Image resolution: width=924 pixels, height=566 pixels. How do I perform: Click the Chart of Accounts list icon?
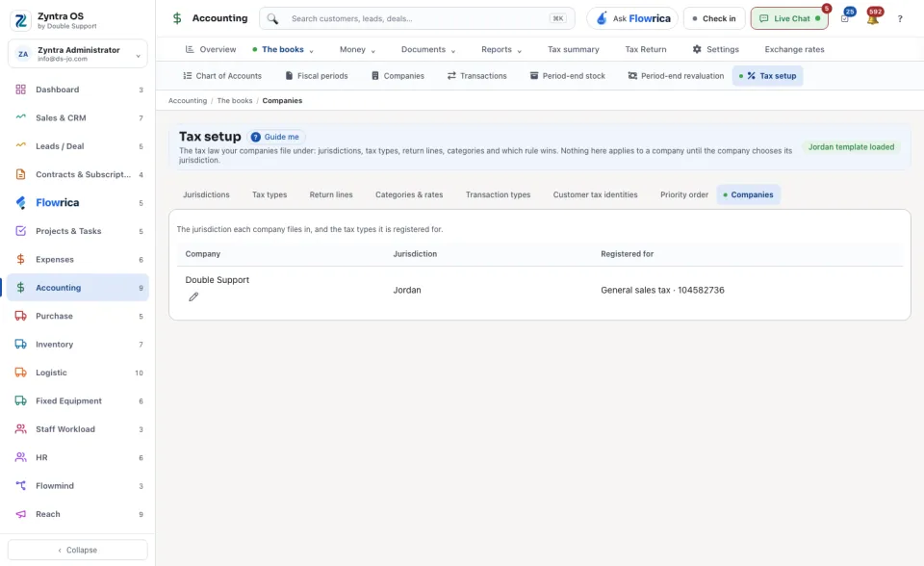tap(188, 76)
